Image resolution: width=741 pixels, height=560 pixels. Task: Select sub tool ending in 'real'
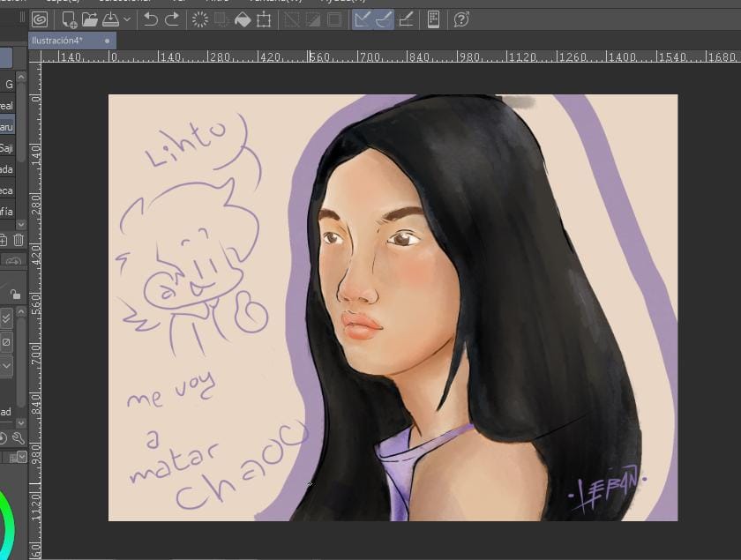(x=7, y=106)
